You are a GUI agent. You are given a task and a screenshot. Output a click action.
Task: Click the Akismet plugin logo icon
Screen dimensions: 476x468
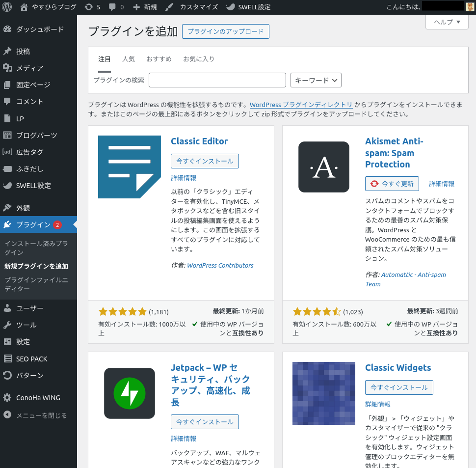324,167
